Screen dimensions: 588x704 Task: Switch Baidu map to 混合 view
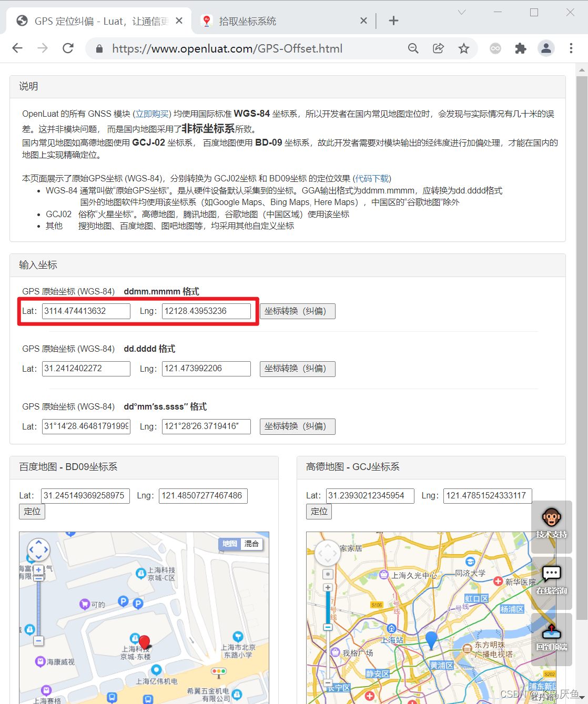click(251, 544)
